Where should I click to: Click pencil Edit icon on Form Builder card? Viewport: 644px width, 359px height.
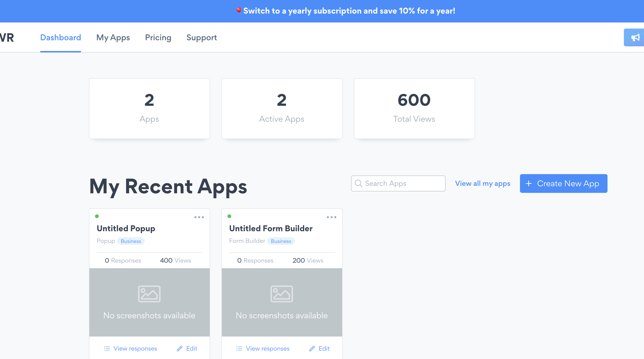click(x=312, y=348)
